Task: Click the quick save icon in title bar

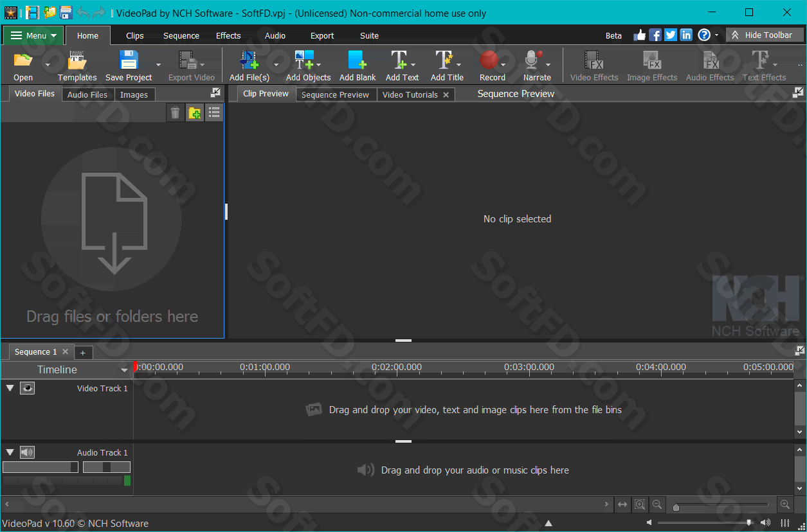Action: [66, 12]
